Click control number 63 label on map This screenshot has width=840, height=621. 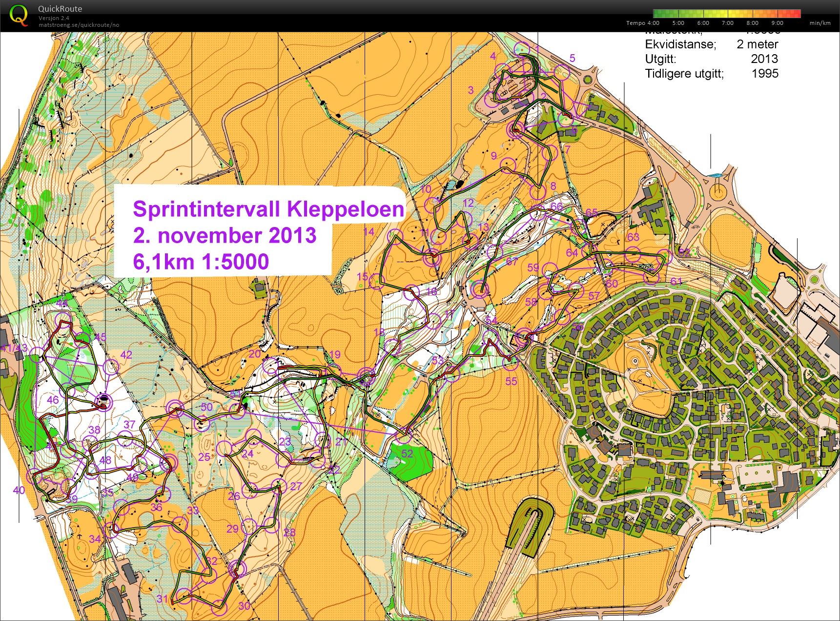633,237
